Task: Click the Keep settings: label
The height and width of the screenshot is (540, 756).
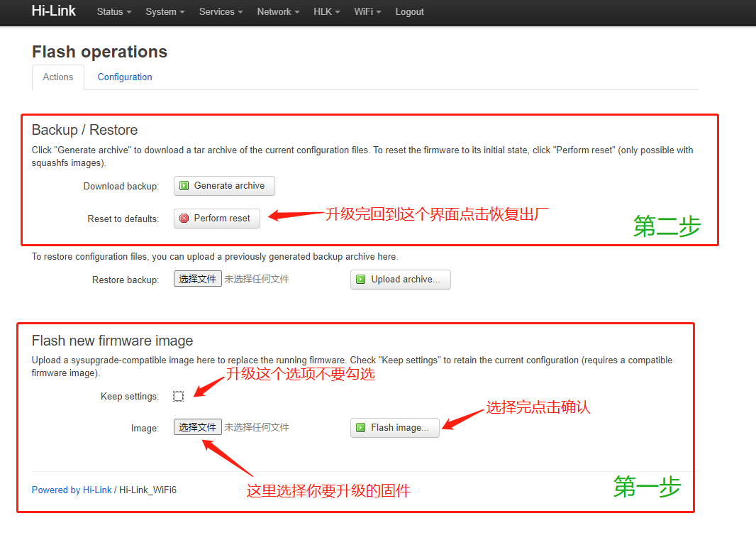Action: pyautogui.click(x=130, y=396)
